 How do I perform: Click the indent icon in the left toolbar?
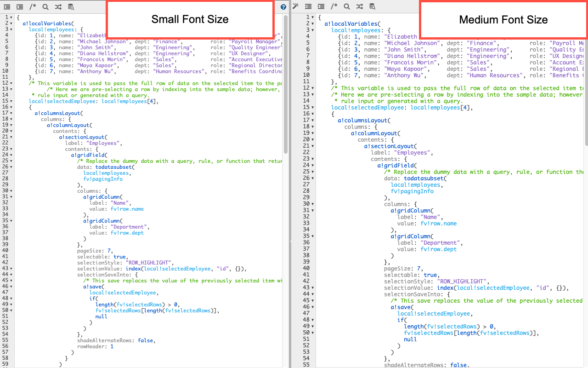click(x=20, y=6)
